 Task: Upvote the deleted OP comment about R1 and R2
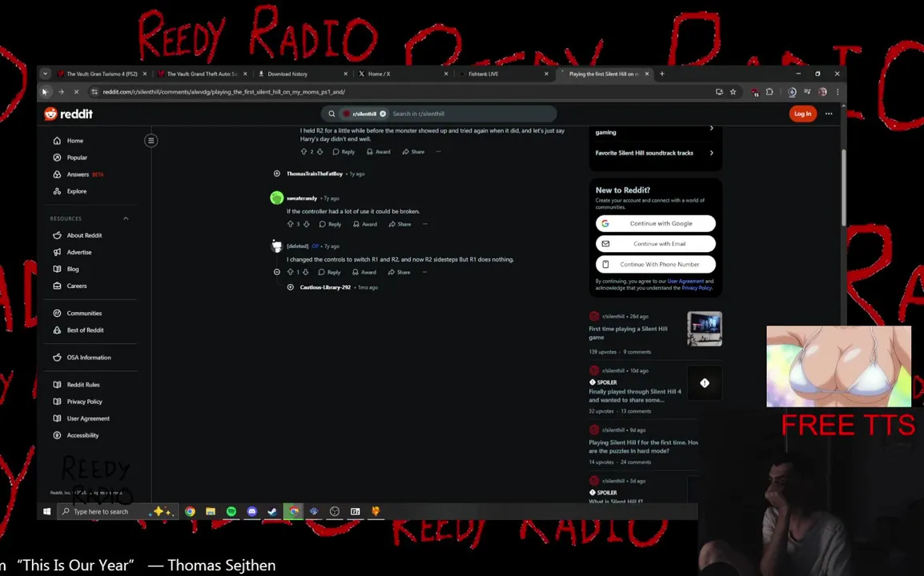[290, 272]
